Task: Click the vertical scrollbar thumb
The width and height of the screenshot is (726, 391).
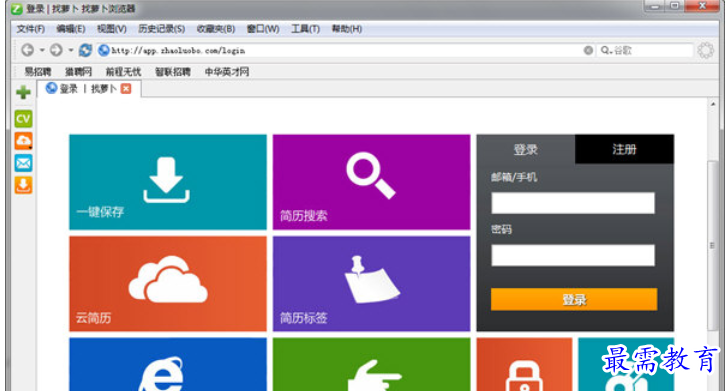Action: (713, 245)
